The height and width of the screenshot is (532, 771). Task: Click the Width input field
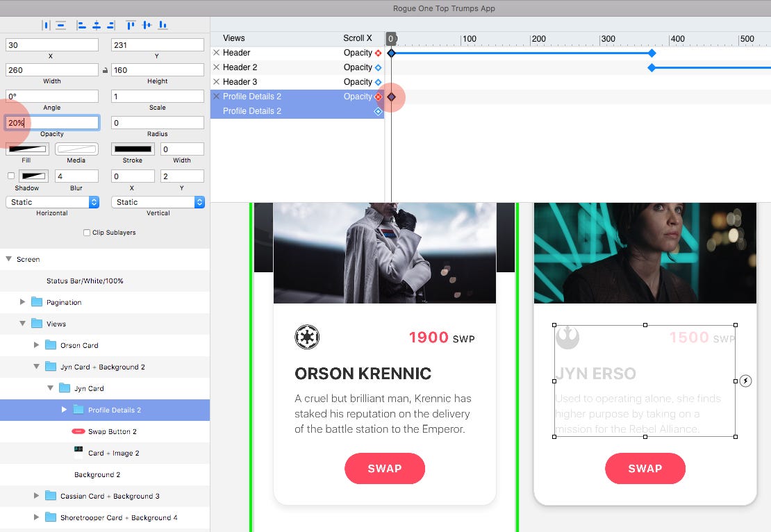point(52,70)
